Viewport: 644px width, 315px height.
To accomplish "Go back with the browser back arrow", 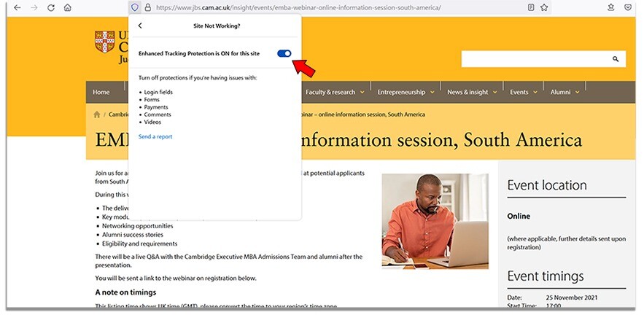I will tap(18, 7).
